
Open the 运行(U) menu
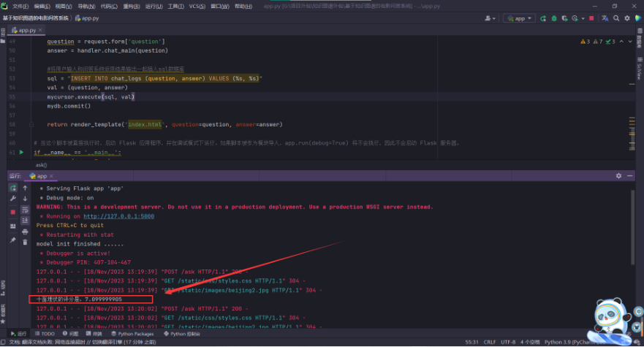coord(154,6)
